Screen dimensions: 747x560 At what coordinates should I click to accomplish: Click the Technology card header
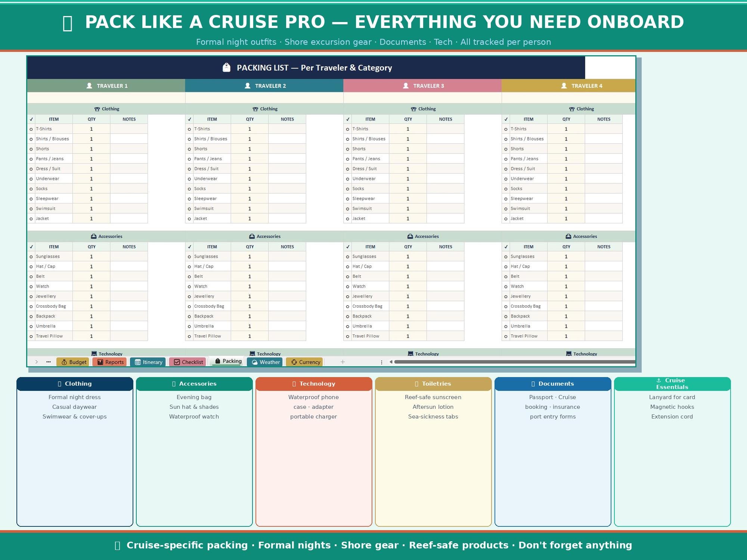point(314,384)
